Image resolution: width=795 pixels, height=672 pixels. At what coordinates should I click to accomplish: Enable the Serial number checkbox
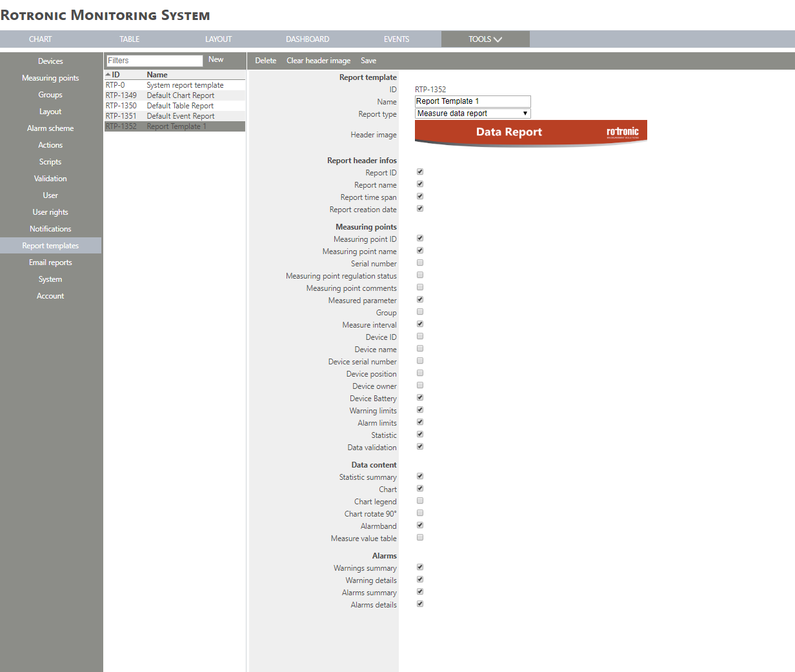tap(420, 262)
